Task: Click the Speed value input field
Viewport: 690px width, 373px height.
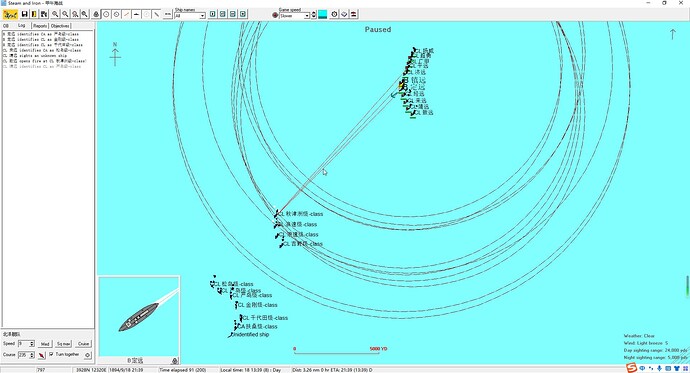Action: coord(23,344)
